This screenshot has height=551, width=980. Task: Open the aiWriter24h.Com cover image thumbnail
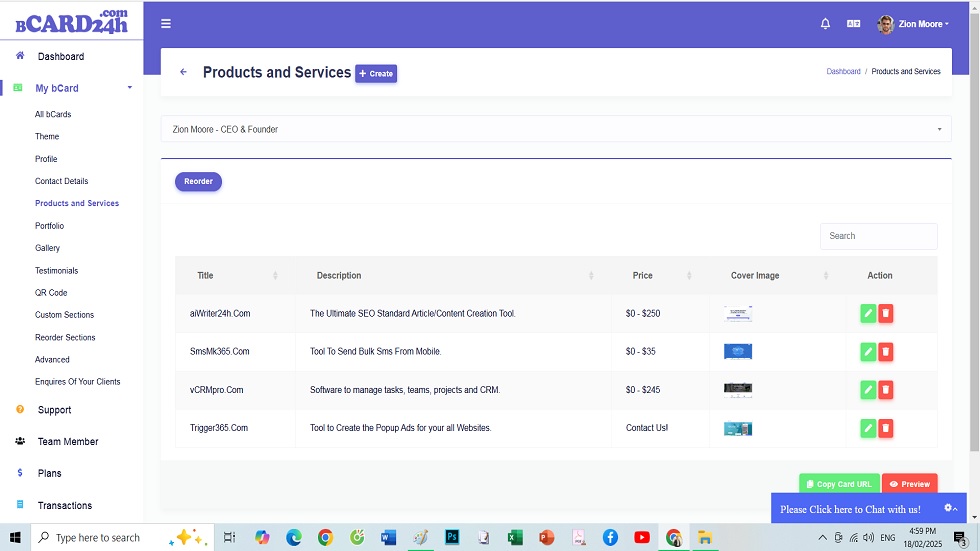[737, 314]
